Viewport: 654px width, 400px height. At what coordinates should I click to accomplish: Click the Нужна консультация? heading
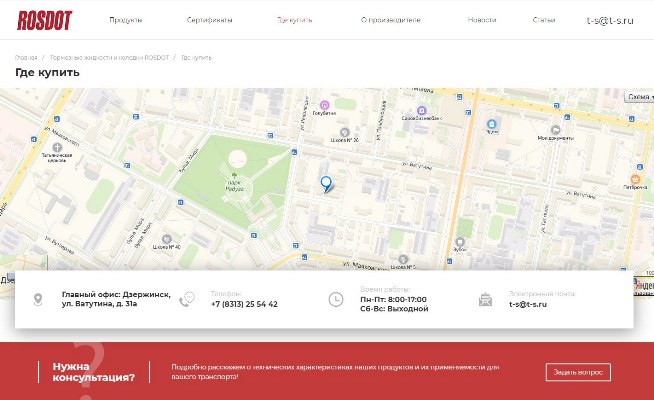93,372
